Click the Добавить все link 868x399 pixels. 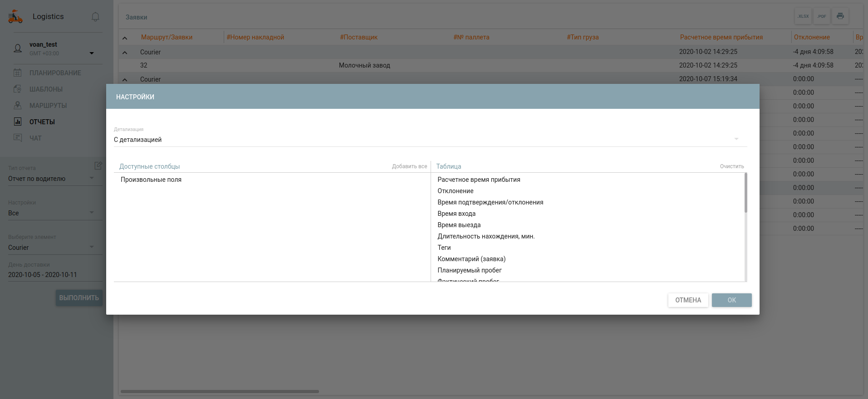(409, 166)
